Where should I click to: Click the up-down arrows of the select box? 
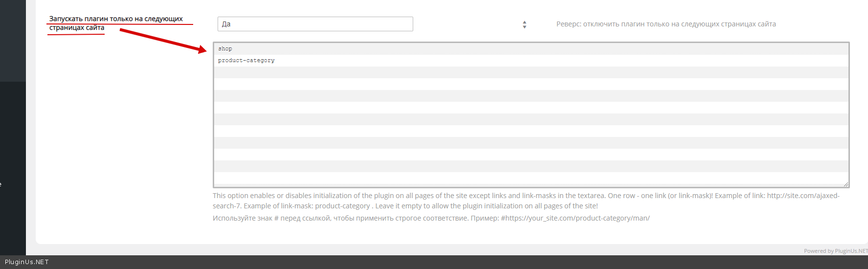524,24
